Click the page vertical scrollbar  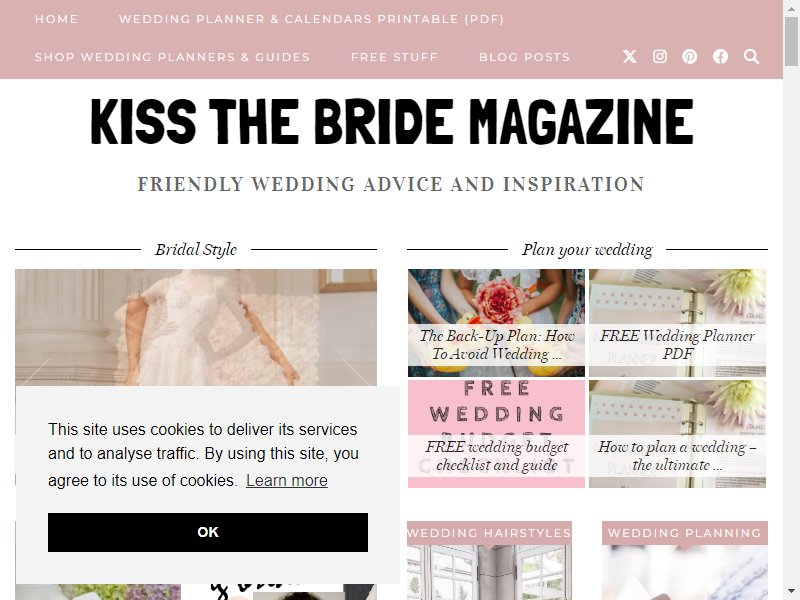791,300
